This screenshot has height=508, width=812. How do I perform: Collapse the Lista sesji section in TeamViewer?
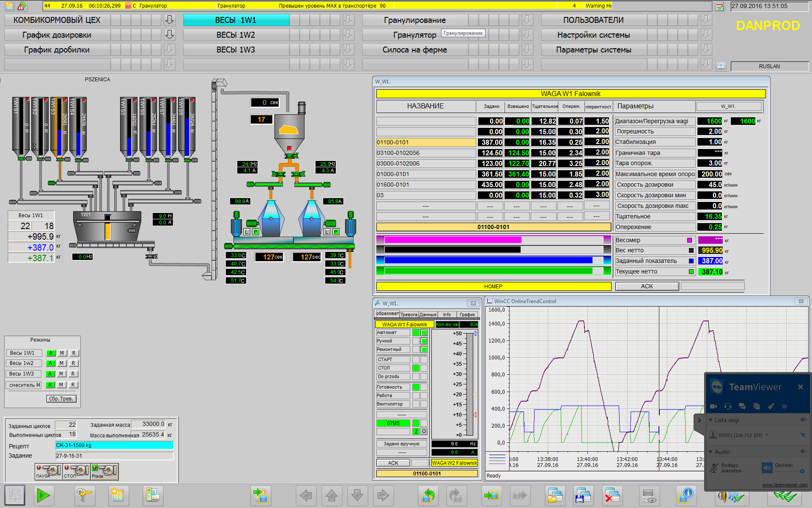(x=710, y=420)
